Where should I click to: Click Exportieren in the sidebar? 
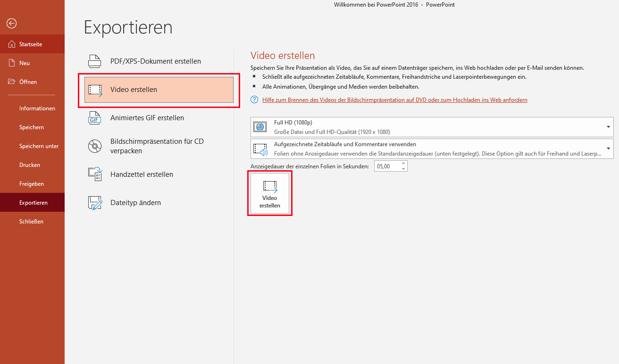coord(32,203)
